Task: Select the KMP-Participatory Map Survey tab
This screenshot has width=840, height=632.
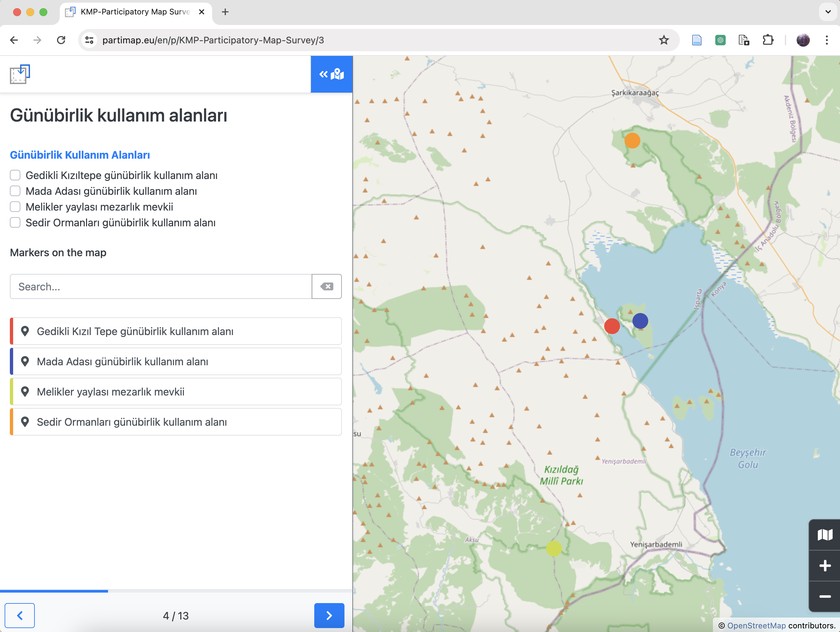Action: [x=135, y=12]
